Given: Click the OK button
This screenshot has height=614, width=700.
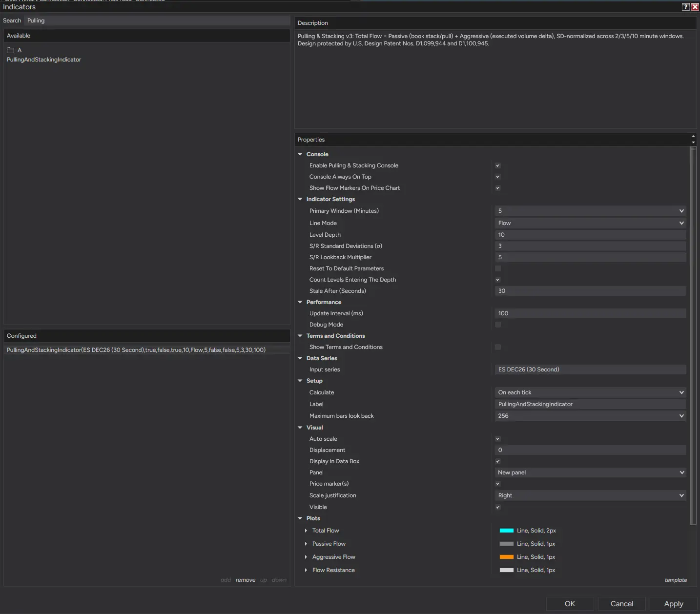Looking at the screenshot, I should [570, 604].
